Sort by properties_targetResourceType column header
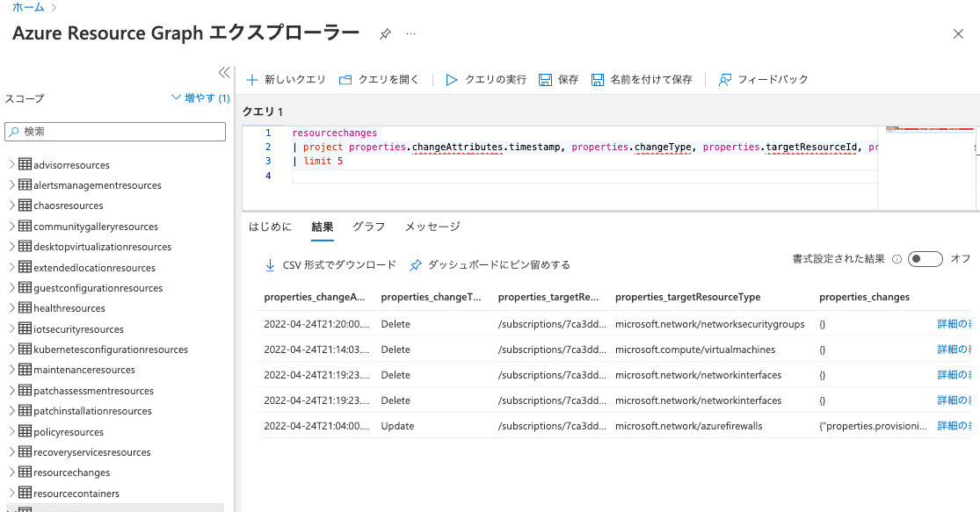980x512 pixels. point(687,297)
